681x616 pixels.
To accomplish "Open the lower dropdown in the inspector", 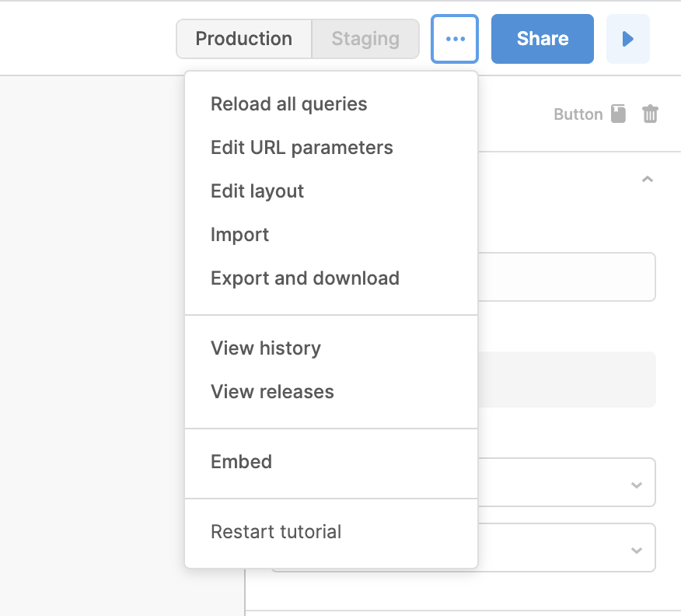I will [x=567, y=548].
